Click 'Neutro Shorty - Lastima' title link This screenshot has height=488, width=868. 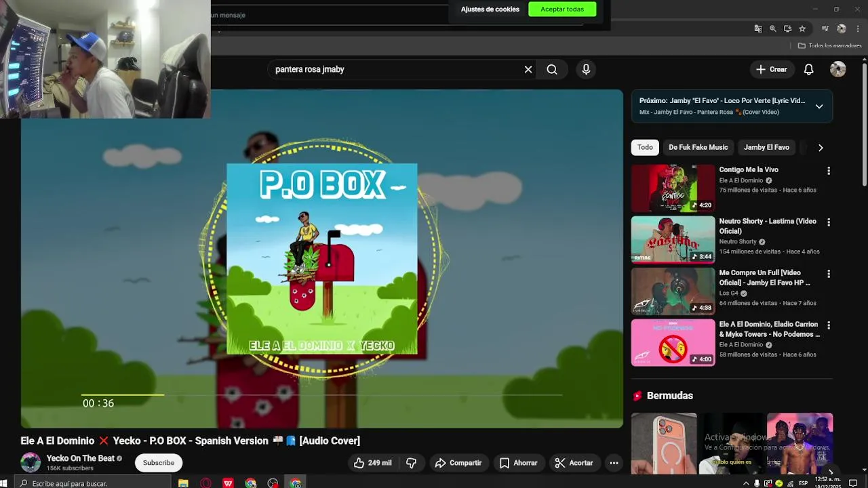click(767, 226)
